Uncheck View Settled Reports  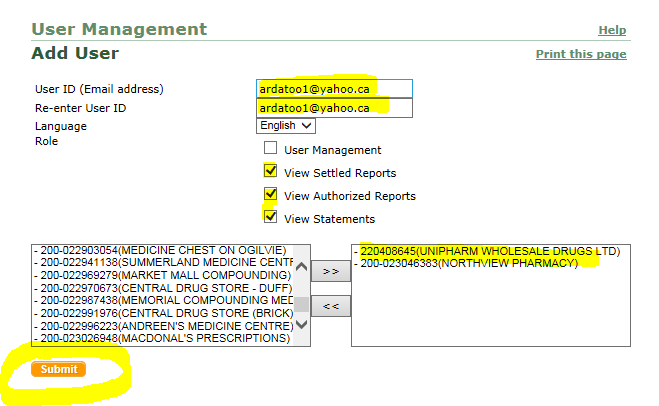coord(270,171)
